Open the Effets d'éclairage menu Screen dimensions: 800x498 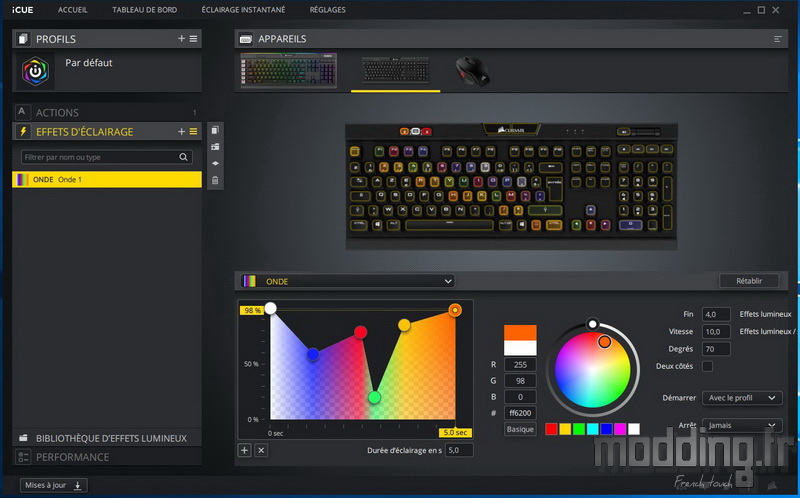coord(193,132)
